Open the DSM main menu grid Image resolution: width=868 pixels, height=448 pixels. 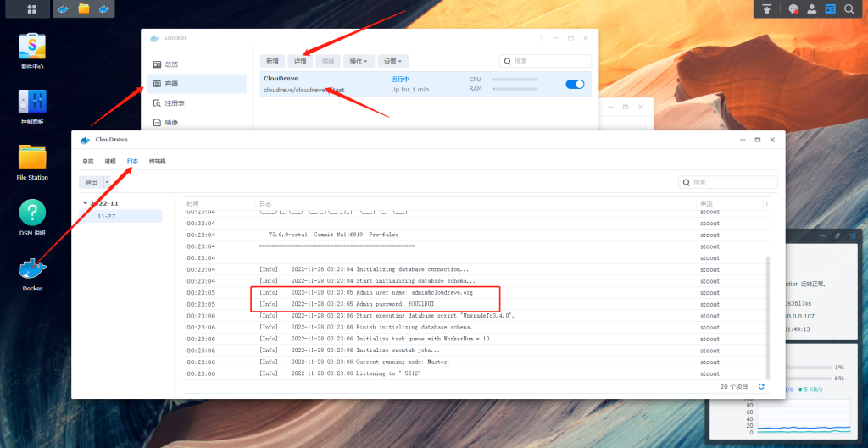31,8
